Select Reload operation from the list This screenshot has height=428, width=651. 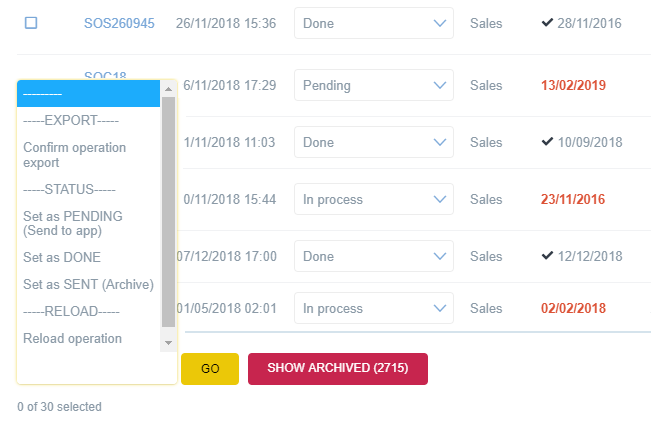73,338
